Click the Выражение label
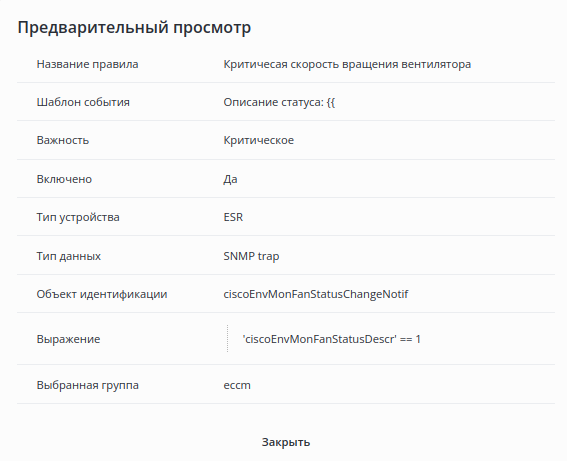The height and width of the screenshot is (461, 567). pos(68,339)
